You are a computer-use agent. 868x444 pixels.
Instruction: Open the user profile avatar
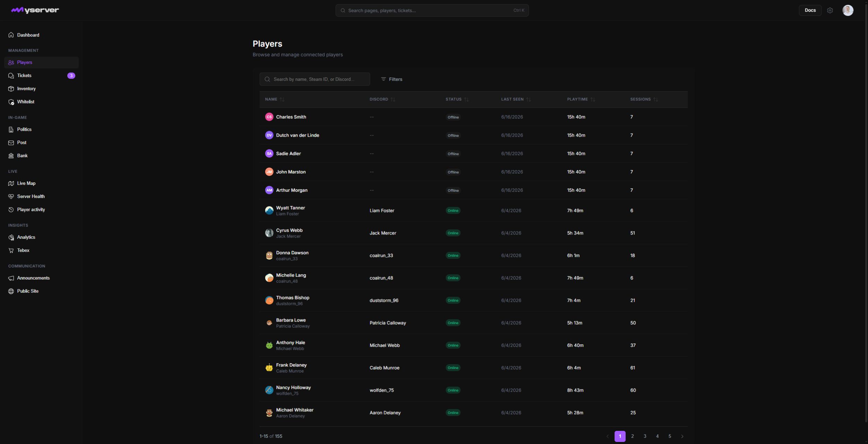[x=848, y=10]
